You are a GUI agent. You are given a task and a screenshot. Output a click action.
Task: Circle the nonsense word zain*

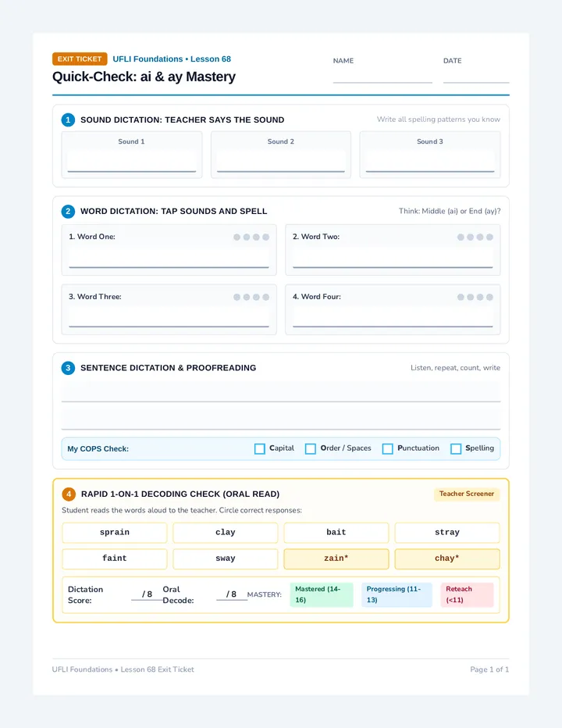click(x=336, y=558)
